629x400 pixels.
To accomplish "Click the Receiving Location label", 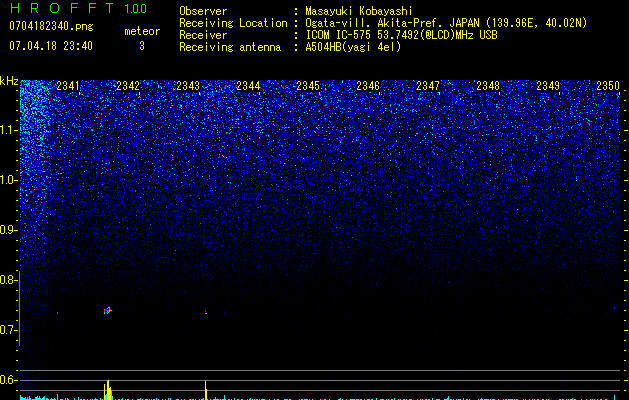I will pyautogui.click(x=233, y=23).
